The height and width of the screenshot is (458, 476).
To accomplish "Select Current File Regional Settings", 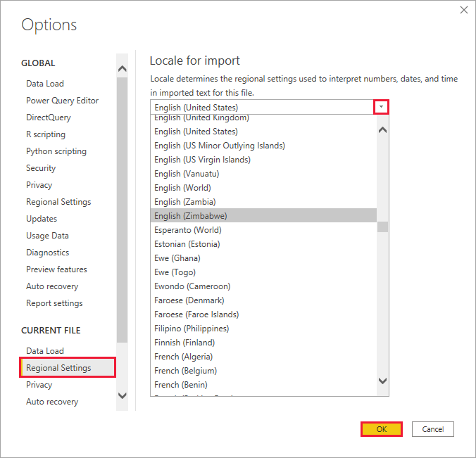I will click(68, 368).
